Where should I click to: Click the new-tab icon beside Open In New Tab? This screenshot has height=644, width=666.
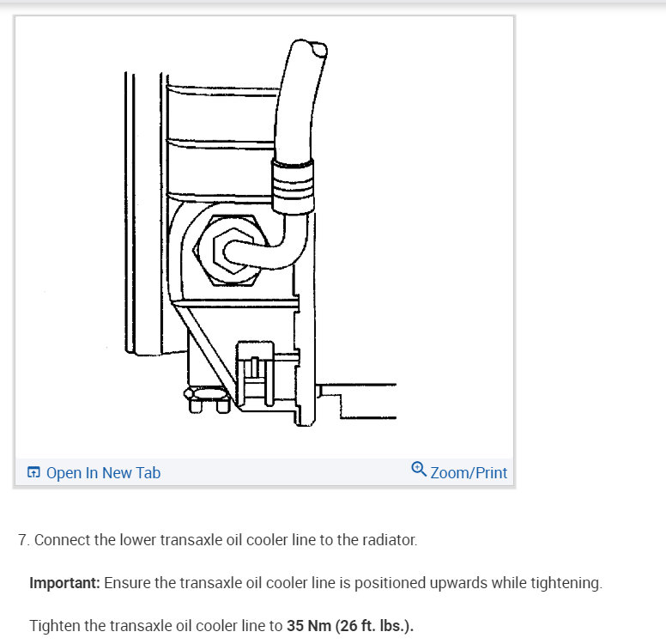click(33, 472)
